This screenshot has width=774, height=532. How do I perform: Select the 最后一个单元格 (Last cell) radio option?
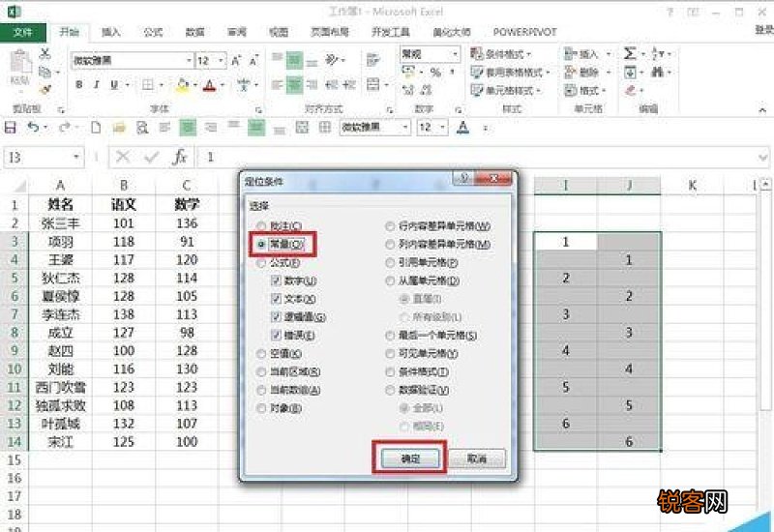coord(431,336)
